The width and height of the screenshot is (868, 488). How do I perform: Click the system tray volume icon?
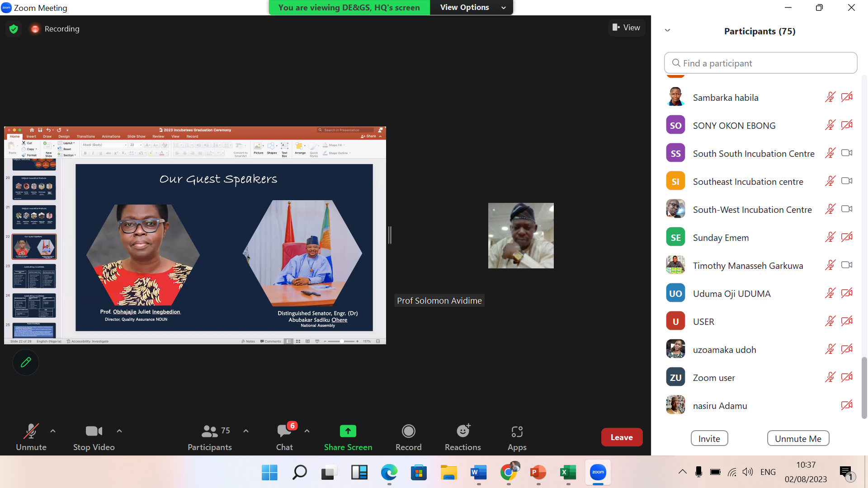747,472
